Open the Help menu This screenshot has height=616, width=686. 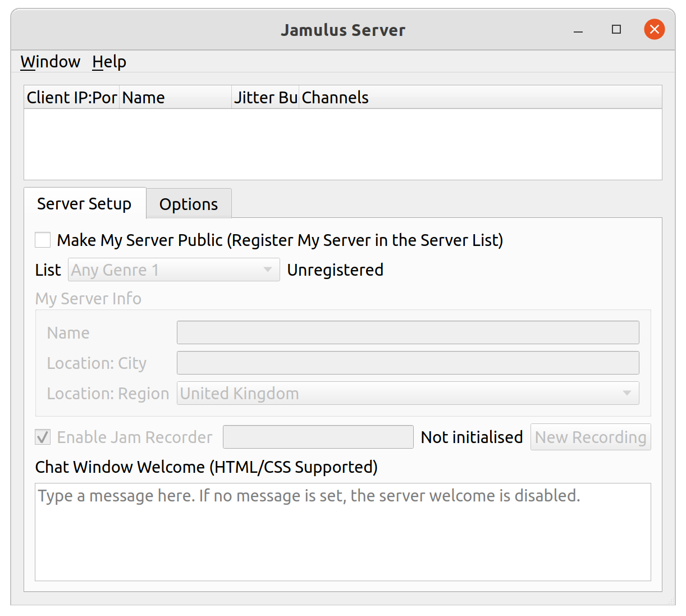tap(109, 62)
